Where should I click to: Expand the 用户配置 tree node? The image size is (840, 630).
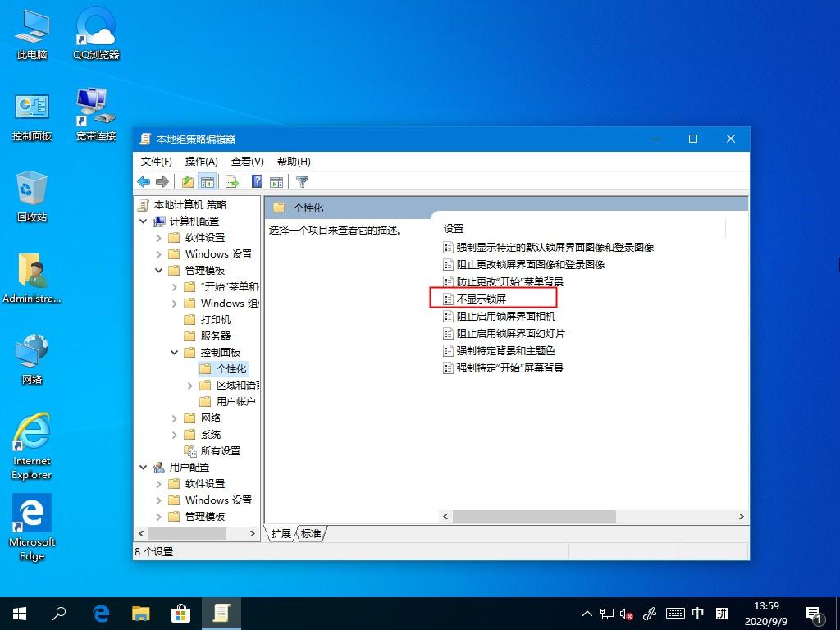pos(143,467)
